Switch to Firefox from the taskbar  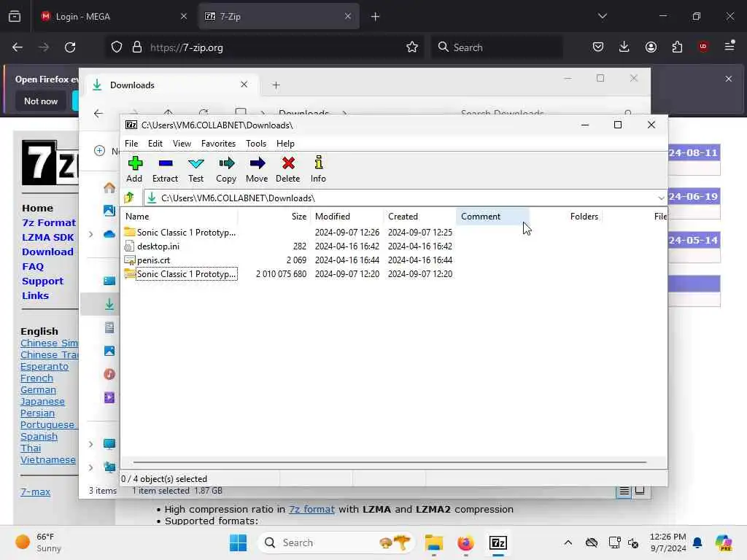(x=465, y=542)
